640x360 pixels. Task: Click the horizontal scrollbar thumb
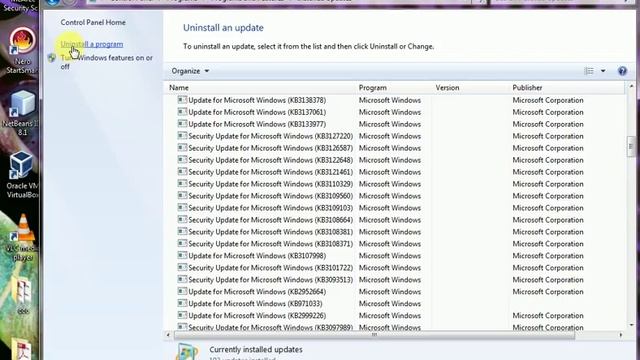pos(374,335)
